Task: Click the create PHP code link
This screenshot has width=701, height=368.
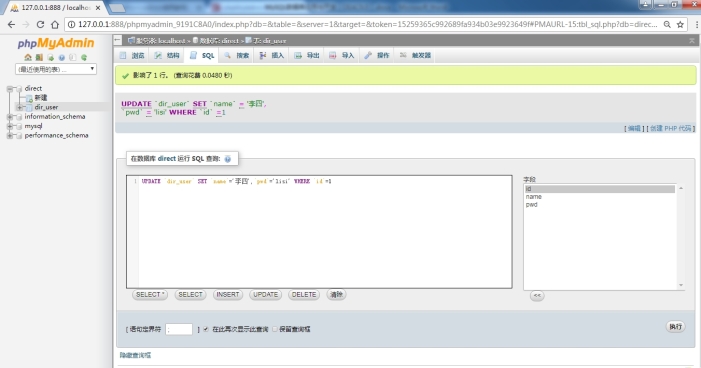Action: coord(671,128)
